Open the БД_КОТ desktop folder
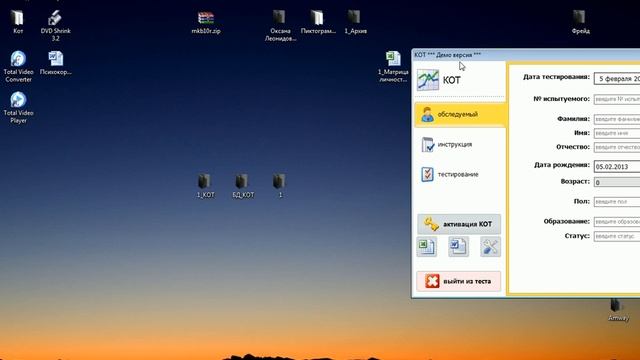Image resolution: width=640 pixels, height=360 pixels. click(x=243, y=186)
